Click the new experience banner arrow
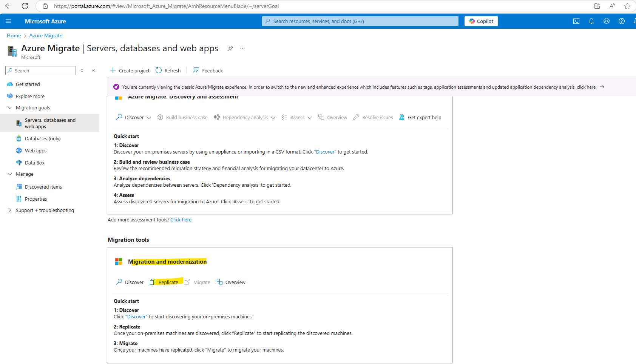This screenshot has width=636, height=364. [602, 87]
